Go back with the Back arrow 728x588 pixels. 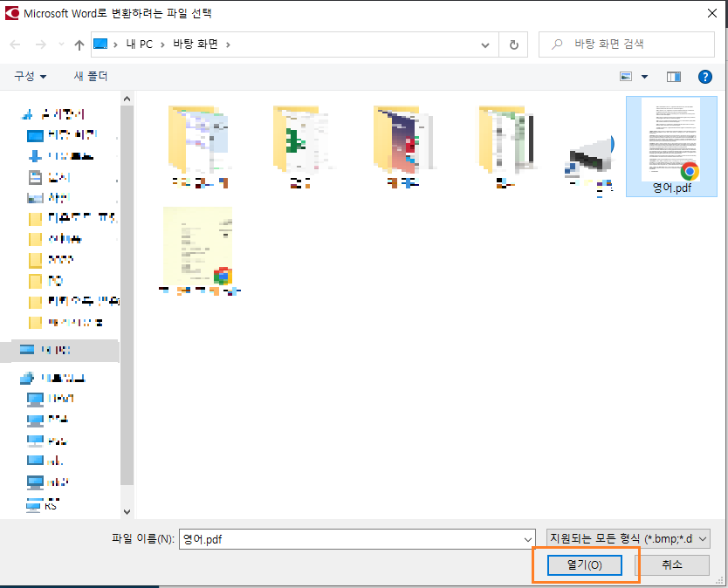(x=15, y=44)
